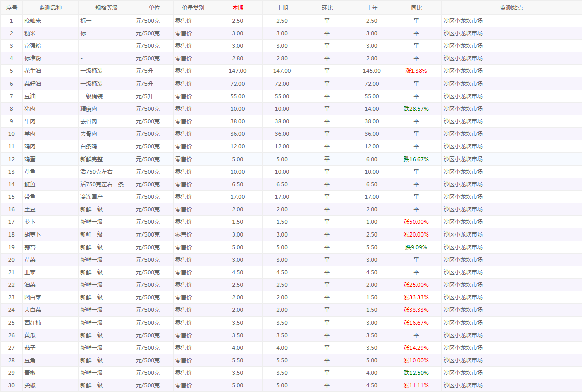Select the 序号 column header

pyautogui.click(x=11, y=8)
